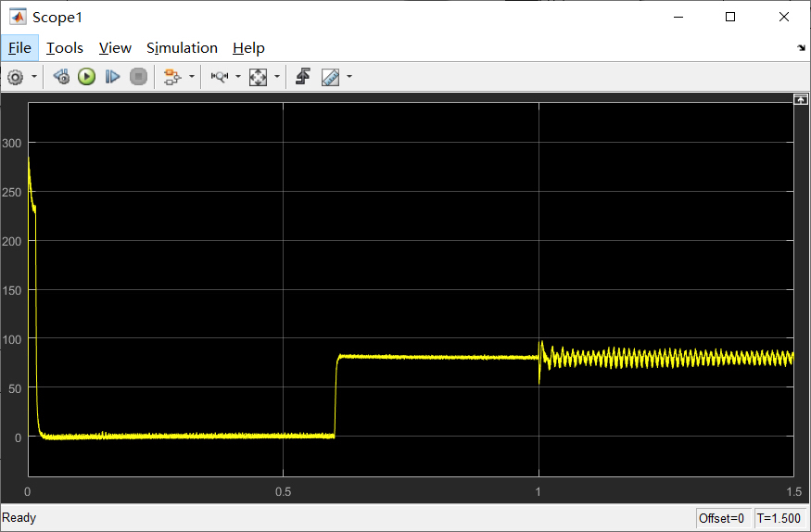This screenshot has width=811, height=532.
Task: Click the MATLAB icon in title bar
Action: coord(18,17)
